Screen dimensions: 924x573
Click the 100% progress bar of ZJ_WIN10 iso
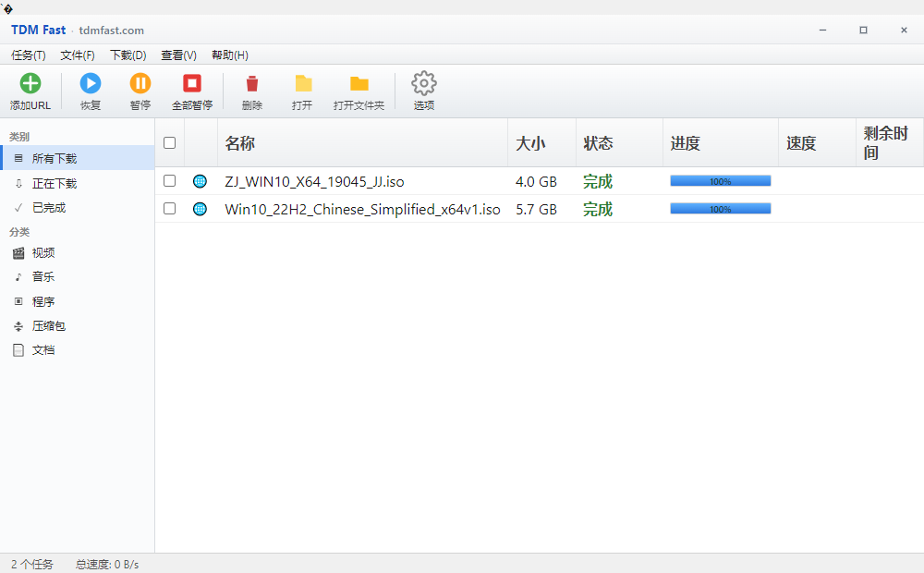(720, 181)
